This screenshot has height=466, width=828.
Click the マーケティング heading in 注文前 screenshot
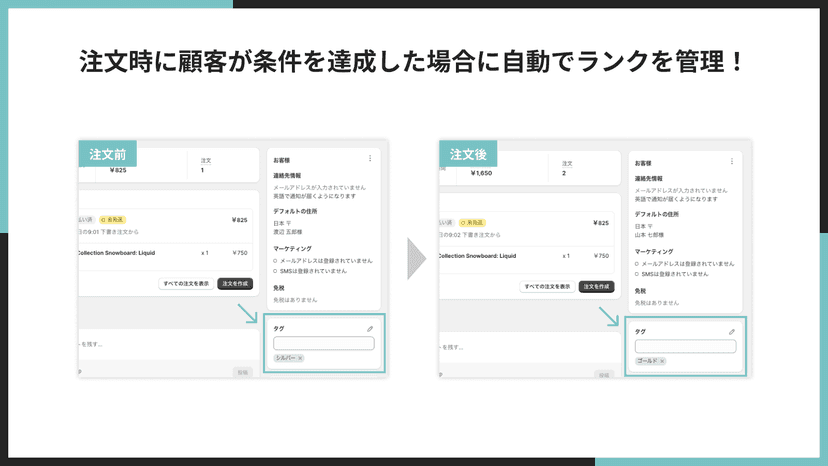tap(292, 248)
